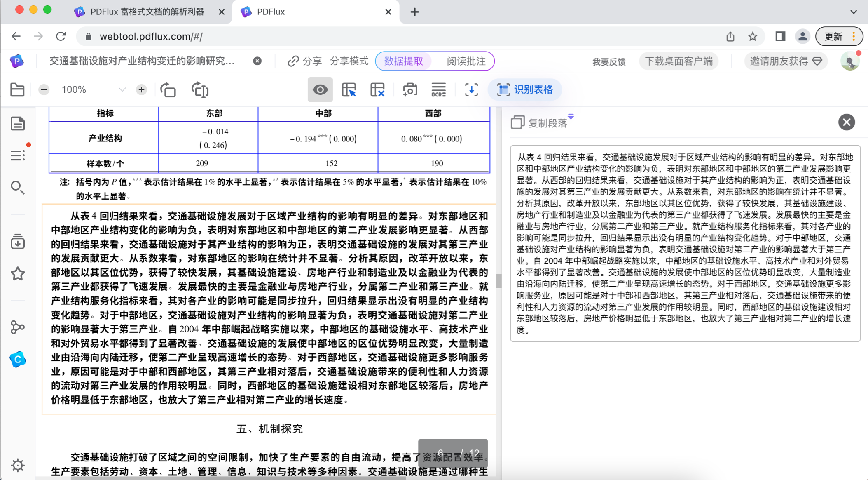The width and height of the screenshot is (868, 480).
Task: Open the 我要反馈 feedback link
Action: (609, 62)
